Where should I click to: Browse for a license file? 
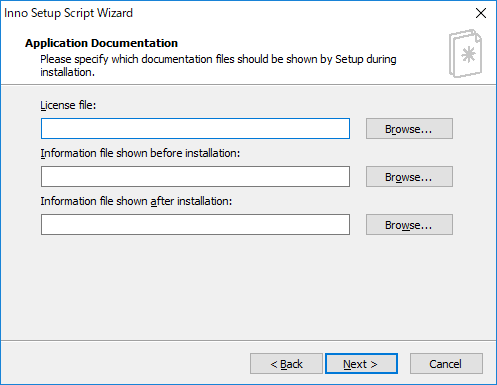click(x=409, y=128)
